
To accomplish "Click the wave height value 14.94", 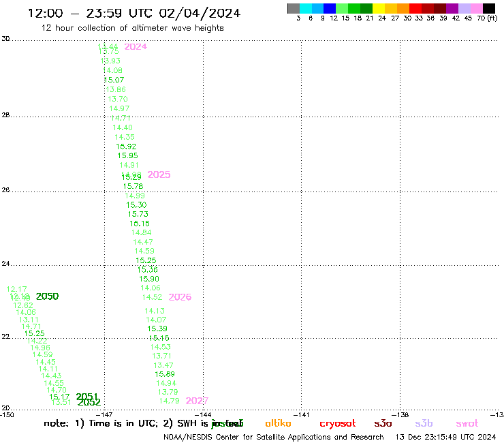I will tap(166, 384).
